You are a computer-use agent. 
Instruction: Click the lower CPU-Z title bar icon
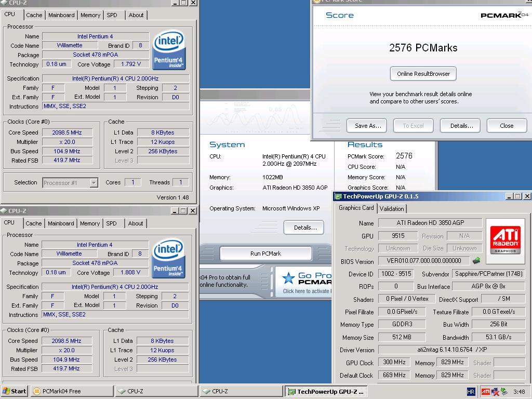point(4,211)
